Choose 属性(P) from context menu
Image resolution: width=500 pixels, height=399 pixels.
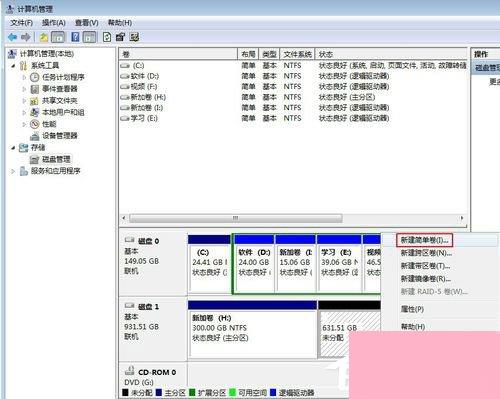click(x=412, y=309)
